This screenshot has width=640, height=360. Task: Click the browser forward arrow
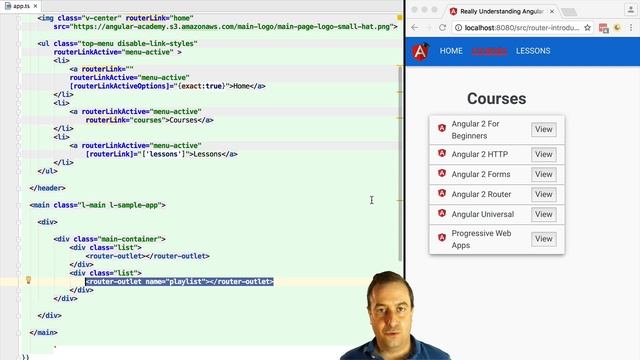pos(429,28)
